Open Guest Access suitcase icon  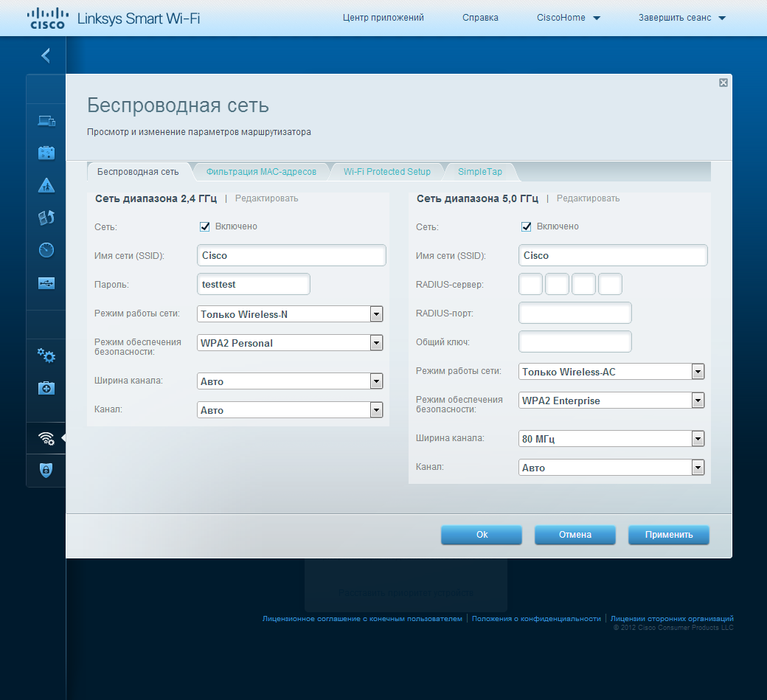46,153
